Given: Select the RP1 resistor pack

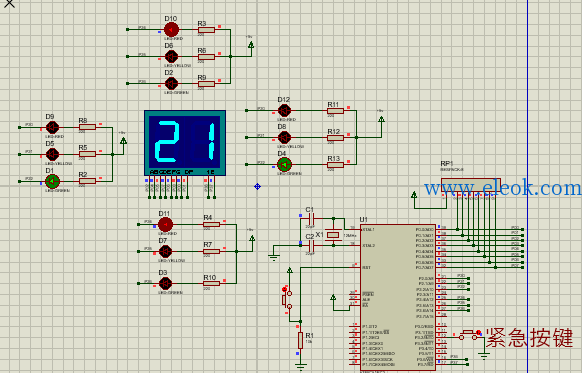Looking at the screenshot, I should pyautogui.click(x=471, y=186).
